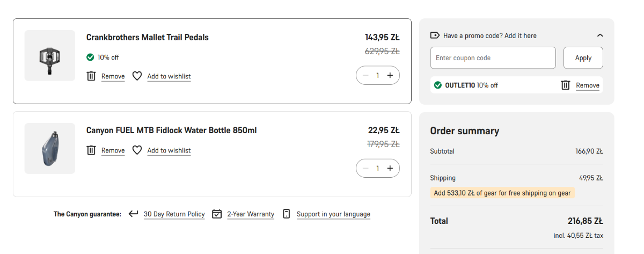The image size is (644, 254).
Task: Open the Crankbrothers pedals product thumbnail
Action: click(50, 55)
